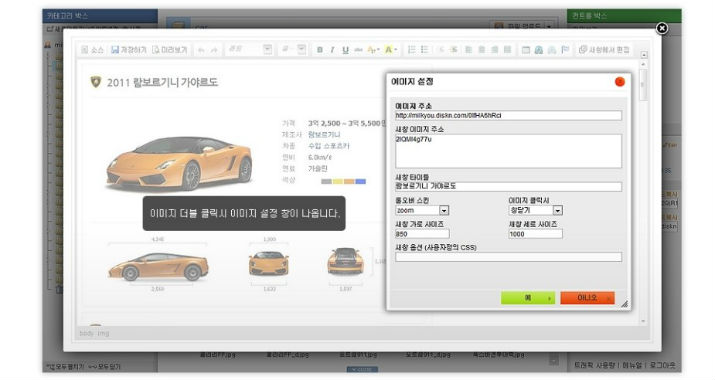Open the text color picker
The height and width of the screenshot is (380, 715).
pos(373,50)
